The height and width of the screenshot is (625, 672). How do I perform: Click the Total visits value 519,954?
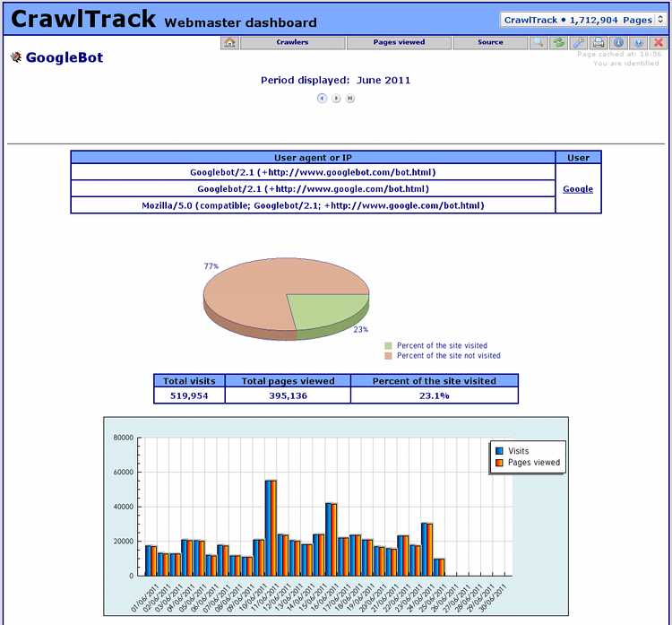(x=189, y=396)
